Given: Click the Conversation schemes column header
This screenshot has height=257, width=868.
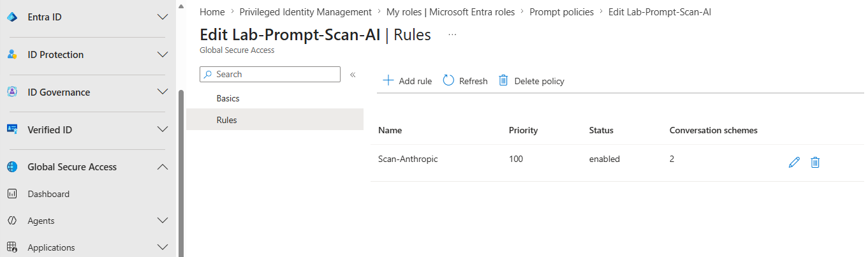Looking at the screenshot, I should click(714, 130).
